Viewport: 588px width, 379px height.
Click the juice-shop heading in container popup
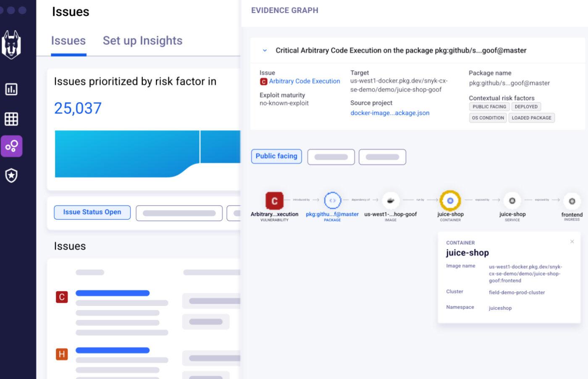(x=467, y=253)
